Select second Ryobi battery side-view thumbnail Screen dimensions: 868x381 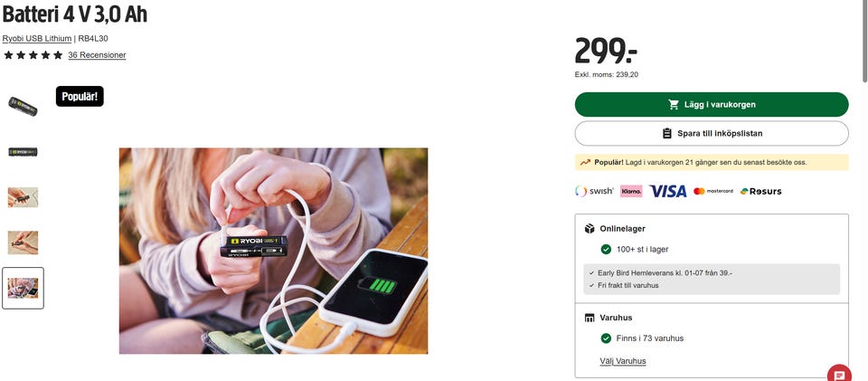23,152
